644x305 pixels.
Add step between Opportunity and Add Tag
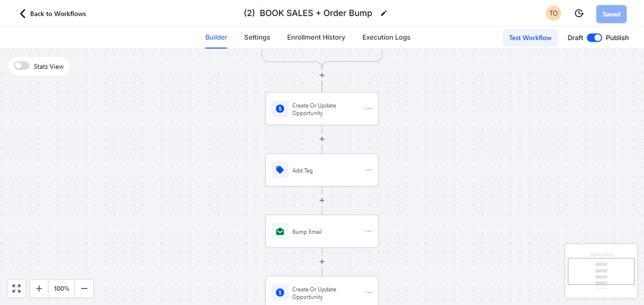click(322, 139)
